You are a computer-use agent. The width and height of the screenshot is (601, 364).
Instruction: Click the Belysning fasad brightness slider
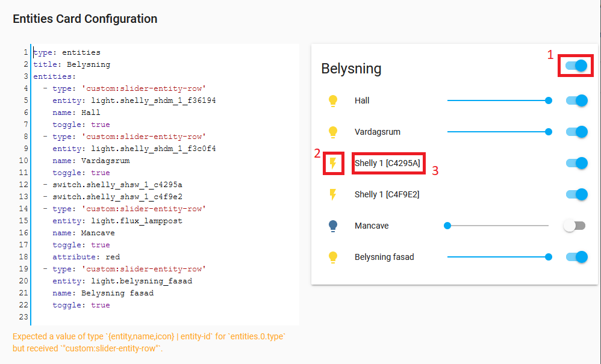click(500, 257)
